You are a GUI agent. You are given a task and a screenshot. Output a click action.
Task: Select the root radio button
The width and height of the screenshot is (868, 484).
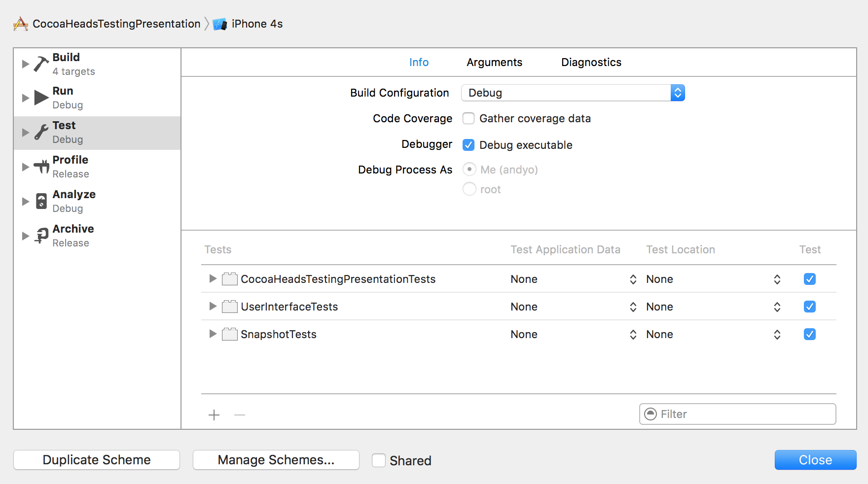tap(470, 189)
